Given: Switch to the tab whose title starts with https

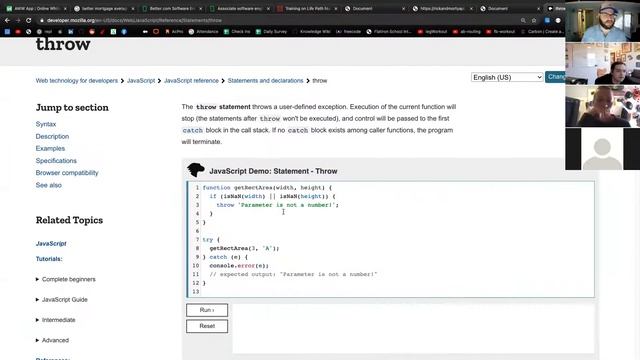Looking at the screenshot, I should point(442,9).
